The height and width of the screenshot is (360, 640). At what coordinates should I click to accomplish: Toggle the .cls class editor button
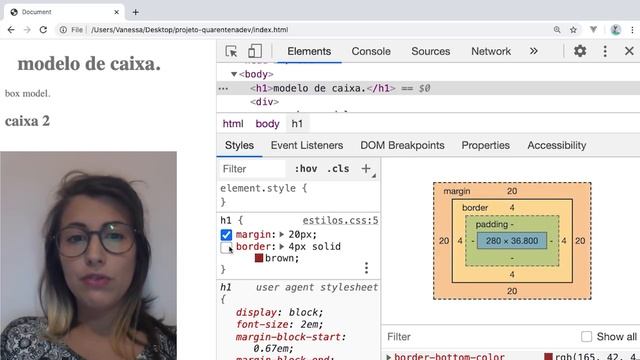[338, 169]
